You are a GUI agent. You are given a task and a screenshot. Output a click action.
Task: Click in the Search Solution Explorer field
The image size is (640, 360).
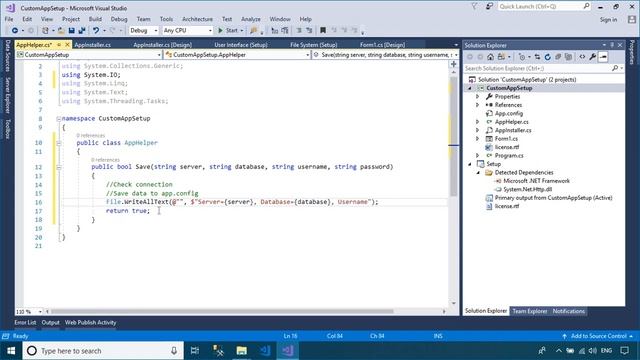pyautogui.click(x=544, y=68)
